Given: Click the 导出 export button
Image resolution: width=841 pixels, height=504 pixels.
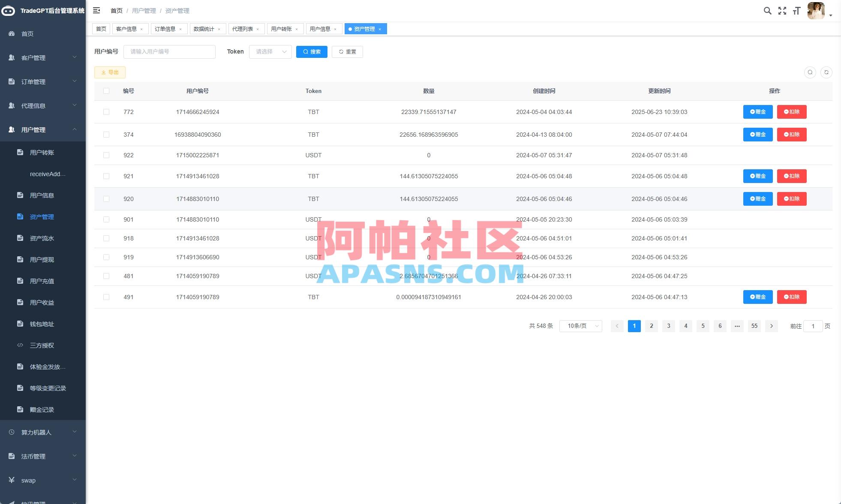Looking at the screenshot, I should click(110, 72).
